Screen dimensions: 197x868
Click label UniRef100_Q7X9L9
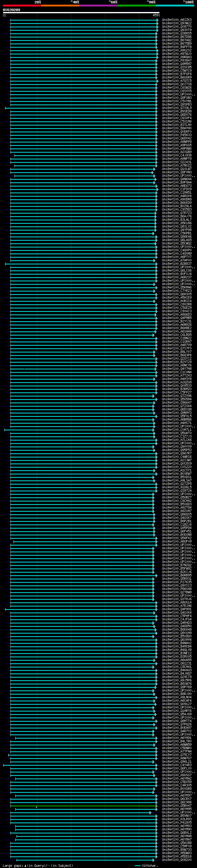(177, 108)
